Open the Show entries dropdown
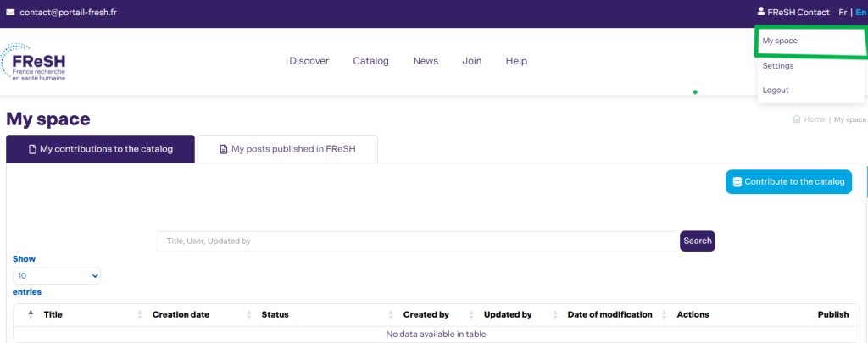This screenshot has height=343, width=868. 57,276
